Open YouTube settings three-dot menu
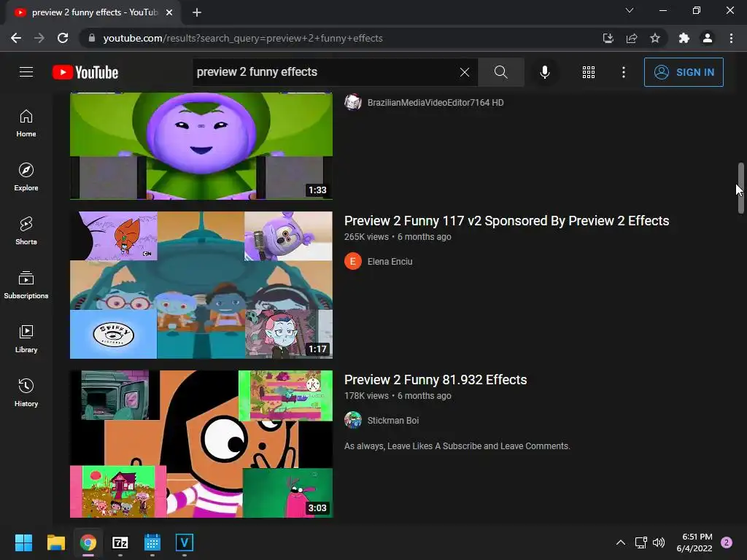Screen dimensions: 747x560 click(624, 72)
